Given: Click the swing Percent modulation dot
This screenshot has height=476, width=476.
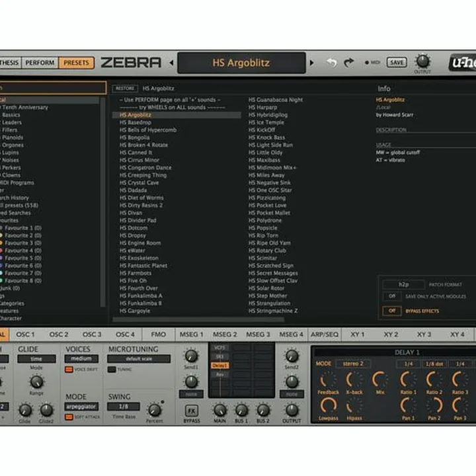Looking at the screenshot, I should coord(163,402).
